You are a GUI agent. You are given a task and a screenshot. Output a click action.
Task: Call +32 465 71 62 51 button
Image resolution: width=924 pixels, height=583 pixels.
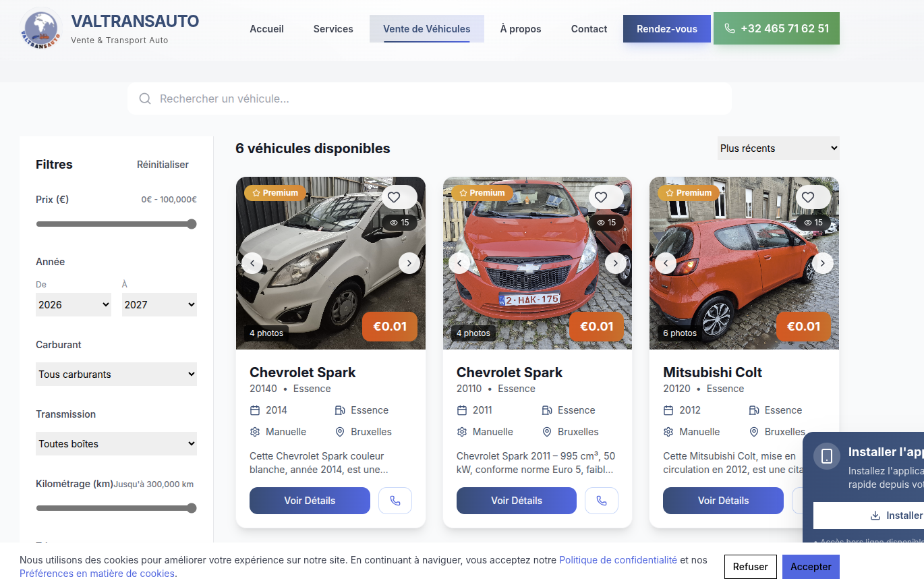776,28
